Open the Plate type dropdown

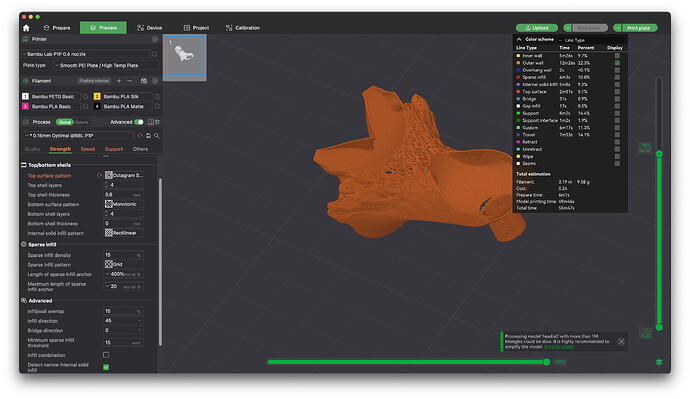point(106,66)
